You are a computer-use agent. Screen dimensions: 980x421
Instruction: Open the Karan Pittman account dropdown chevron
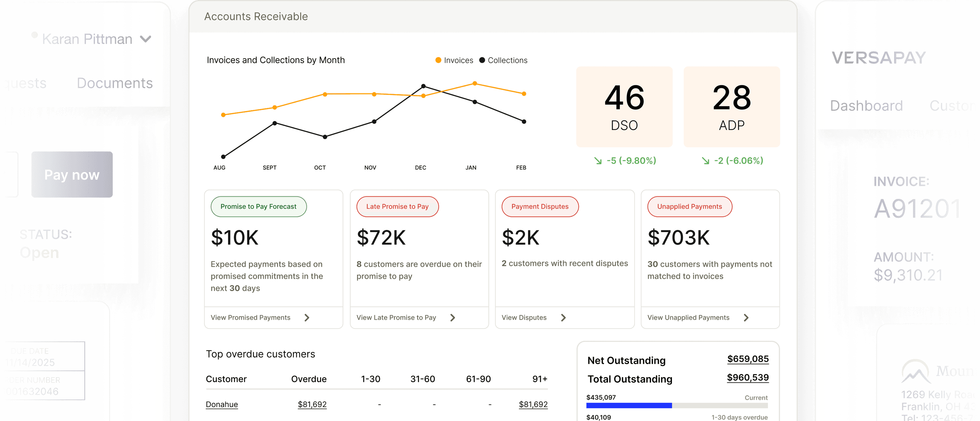(x=146, y=39)
